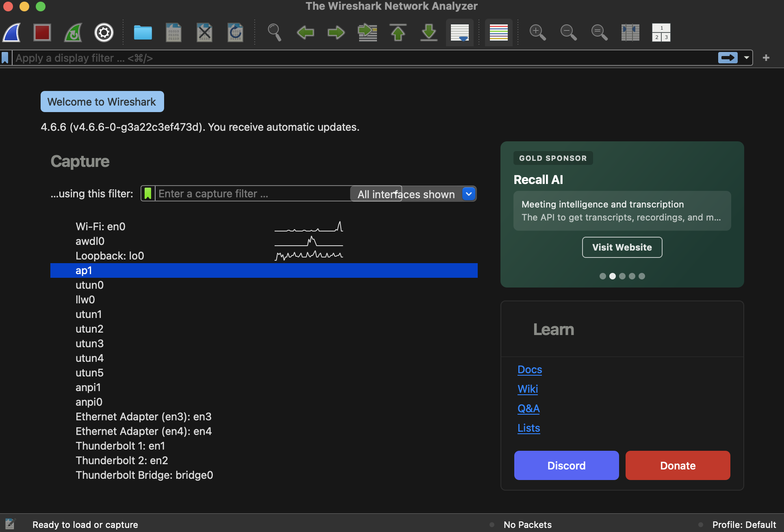Add a display filter button plus
The image size is (784, 532).
pos(766,58)
